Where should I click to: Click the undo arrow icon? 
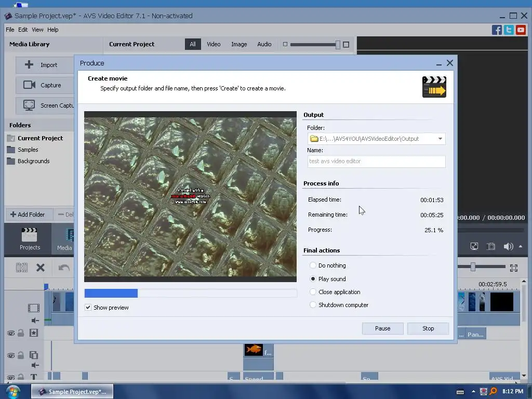click(x=64, y=268)
